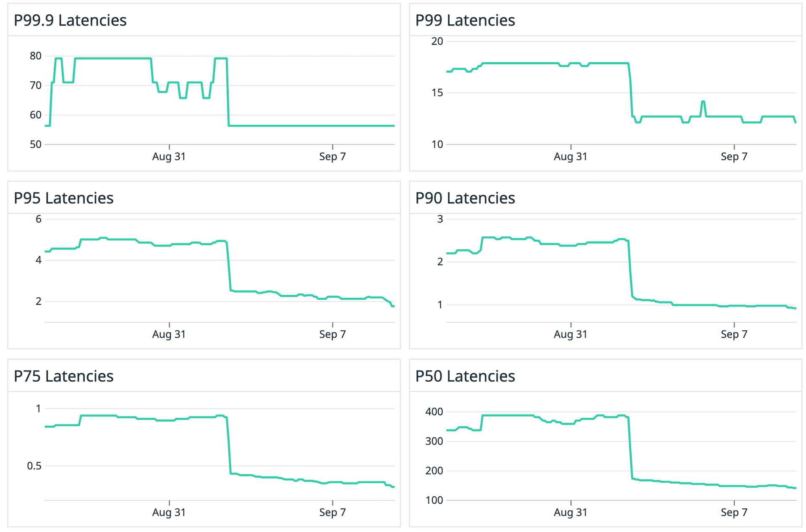Screen dimensions: 806x532
Task: Click Sep 7 tick on P99.9 chart
Action: 332,157
